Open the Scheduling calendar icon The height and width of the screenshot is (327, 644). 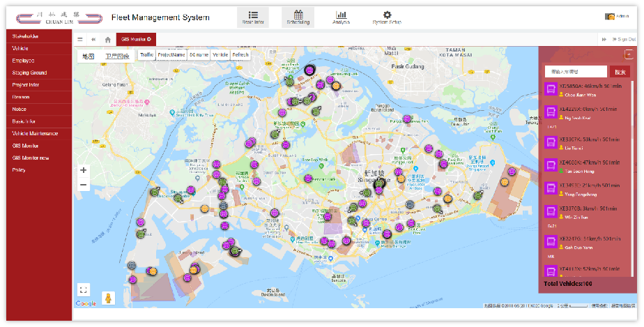pos(298,15)
